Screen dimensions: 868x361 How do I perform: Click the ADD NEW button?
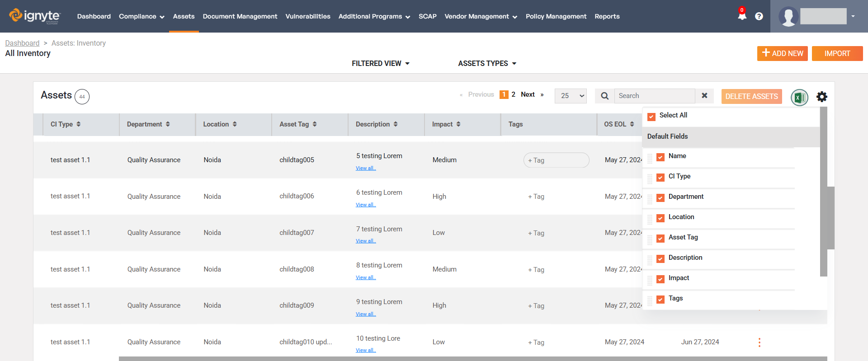pyautogui.click(x=783, y=53)
